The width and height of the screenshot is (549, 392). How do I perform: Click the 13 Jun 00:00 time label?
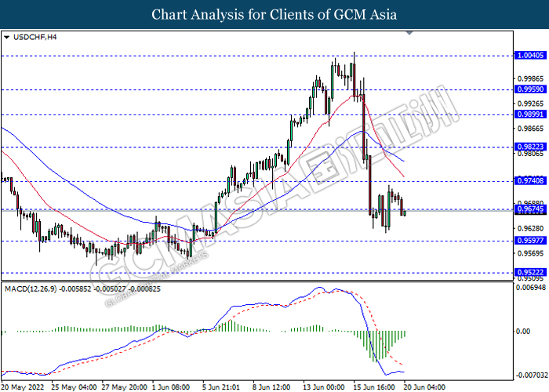click(x=324, y=387)
